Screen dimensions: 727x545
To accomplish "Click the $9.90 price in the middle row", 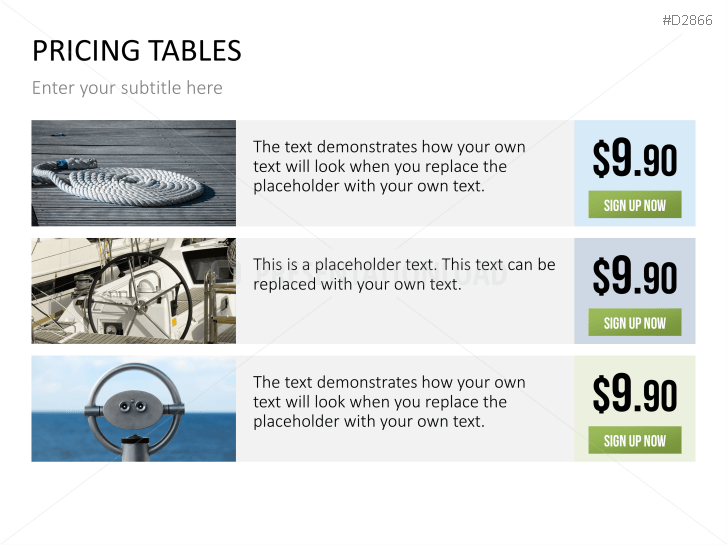I will [634, 277].
